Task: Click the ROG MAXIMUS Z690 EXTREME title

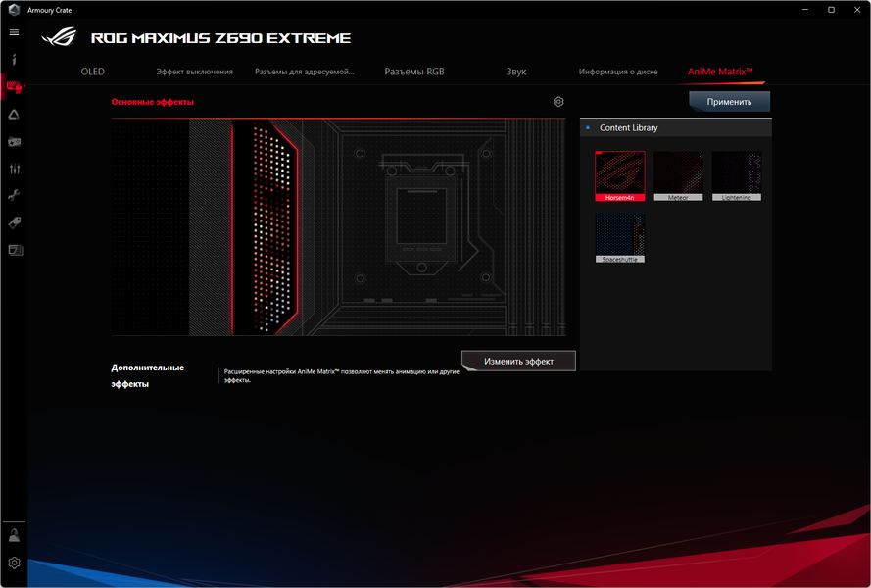Action: point(220,38)
